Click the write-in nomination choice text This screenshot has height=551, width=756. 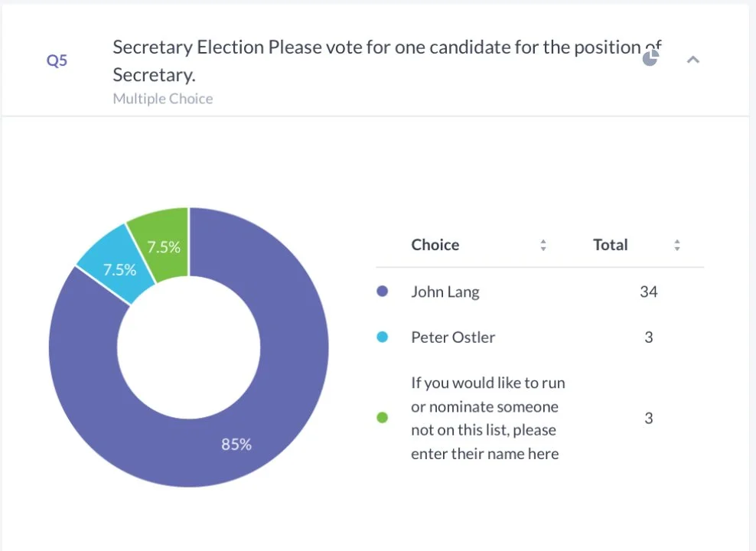point(487,418)
